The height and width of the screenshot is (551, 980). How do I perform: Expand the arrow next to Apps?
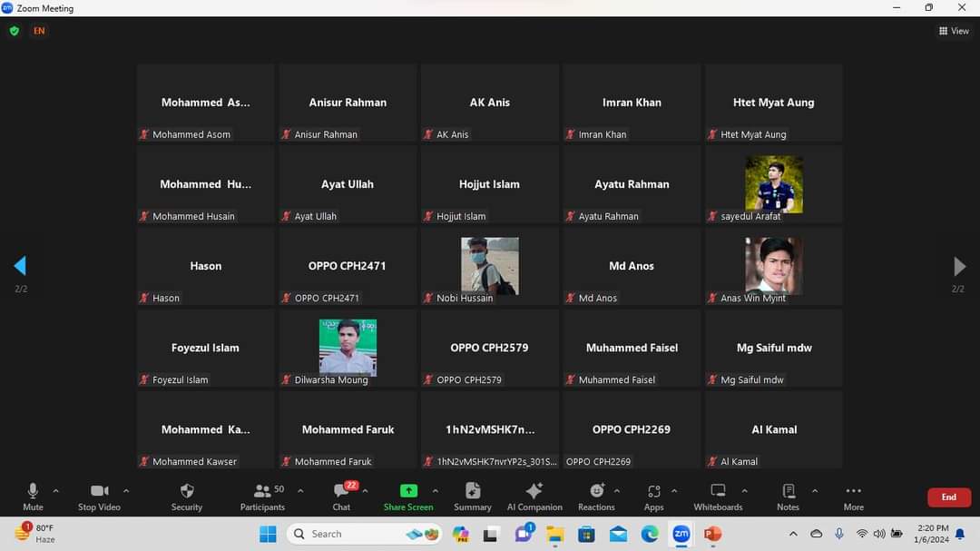pos(674,491)
